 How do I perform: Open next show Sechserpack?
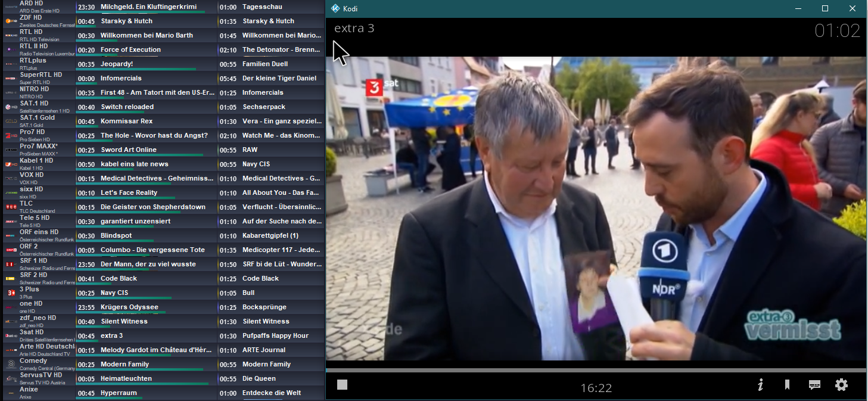[x=264, y=107]
